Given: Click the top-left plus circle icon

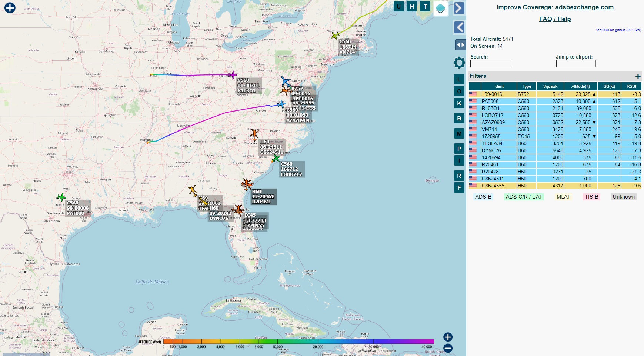Looking at the screenshot, I should point(10,7).
